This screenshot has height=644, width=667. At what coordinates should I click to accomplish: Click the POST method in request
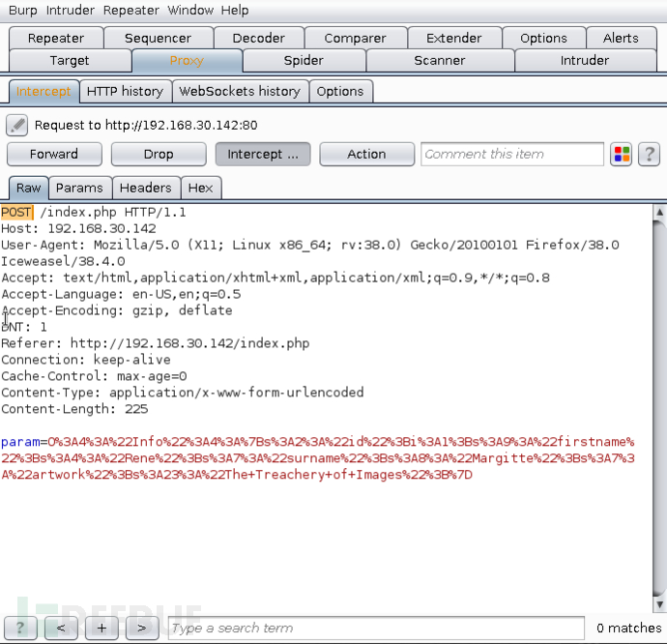click(x=16, y=212)
